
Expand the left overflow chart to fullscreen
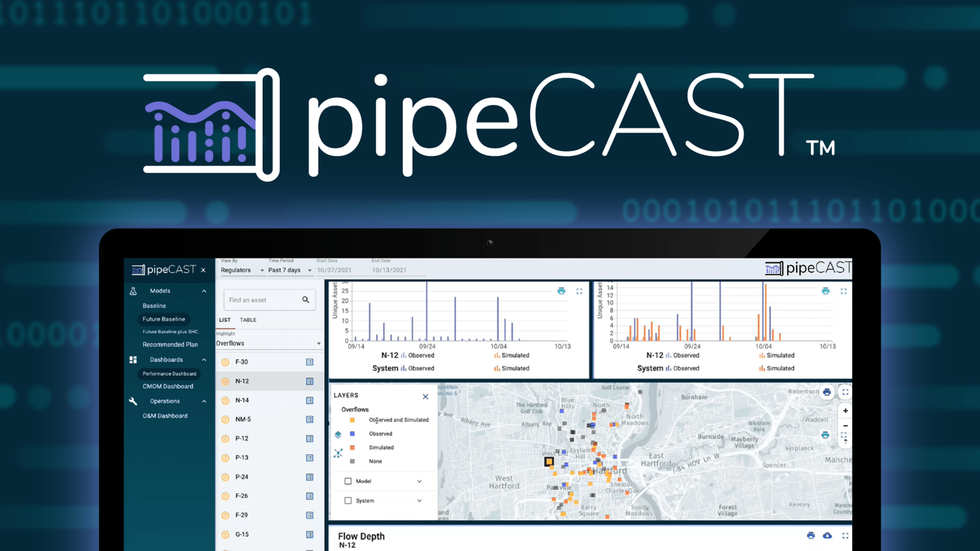click(579, 291)
